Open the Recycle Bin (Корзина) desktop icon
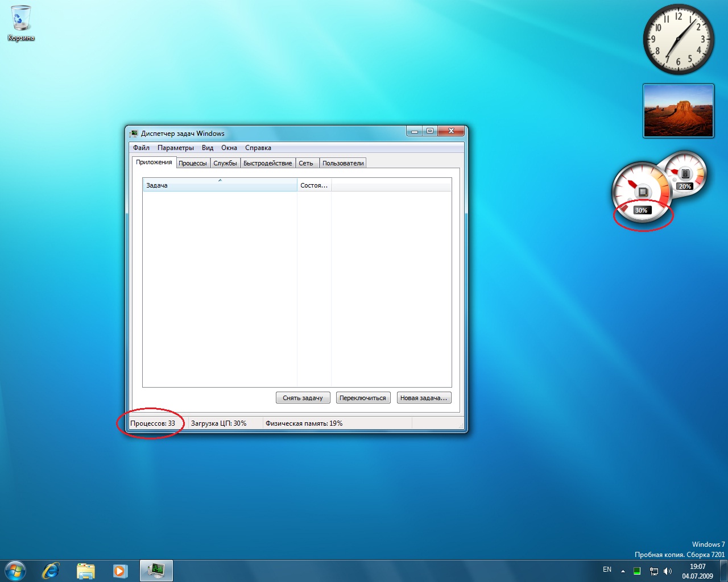 click(x=21, y=24)
